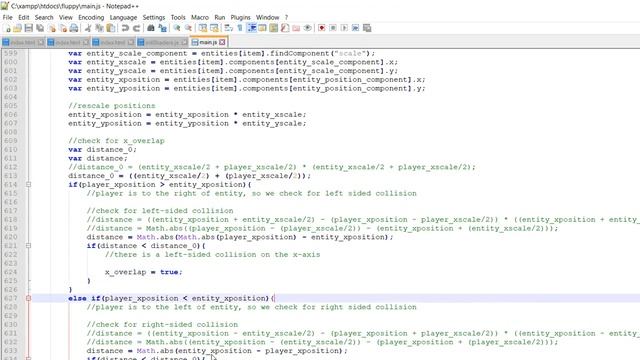Zoom out with magnifier minus icon
Screen dimensions: 640x360
point(188,28)
